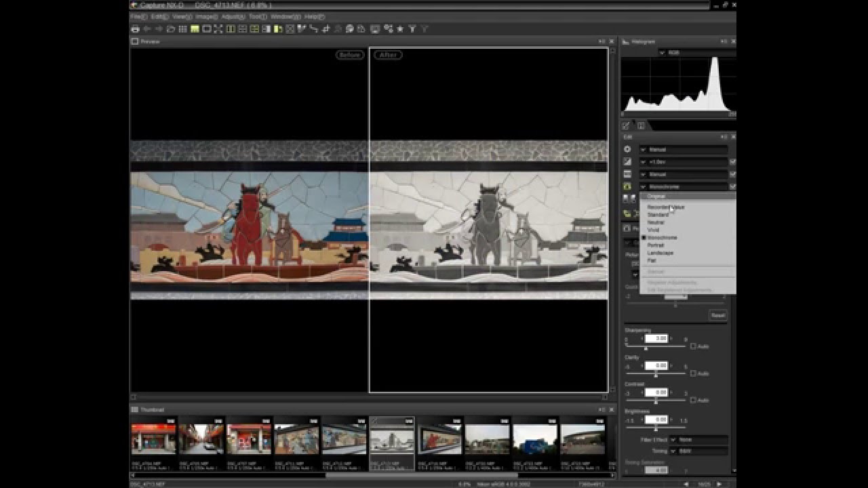
Task: Open the +1.0ev exposure dropdown
Action: tap(683, 162)
